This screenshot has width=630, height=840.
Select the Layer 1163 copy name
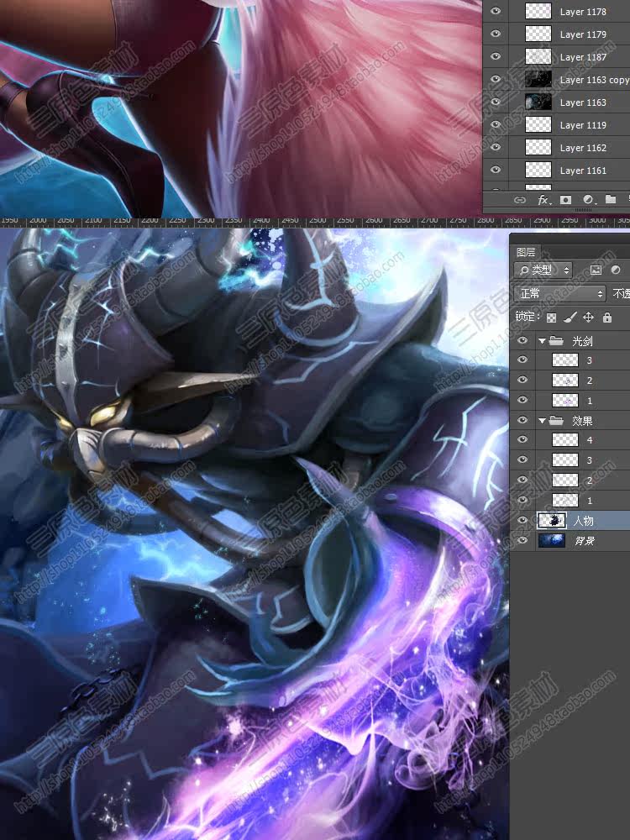point(595,80)
